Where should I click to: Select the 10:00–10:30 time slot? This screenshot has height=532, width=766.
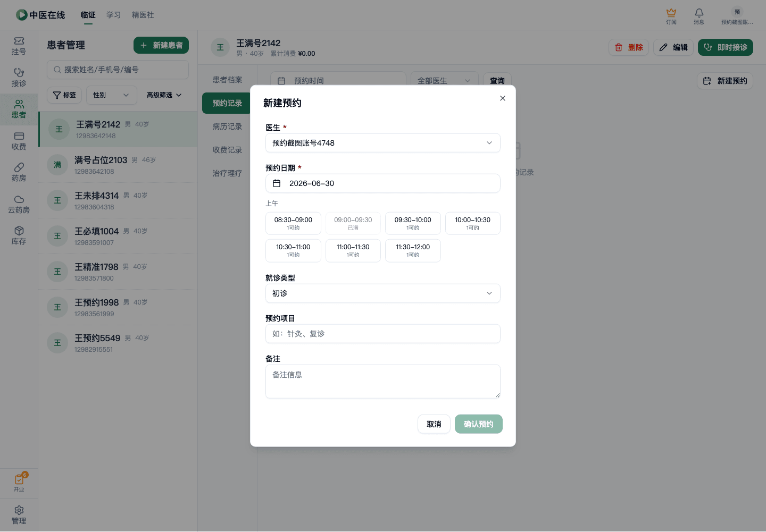pos(473,223)
